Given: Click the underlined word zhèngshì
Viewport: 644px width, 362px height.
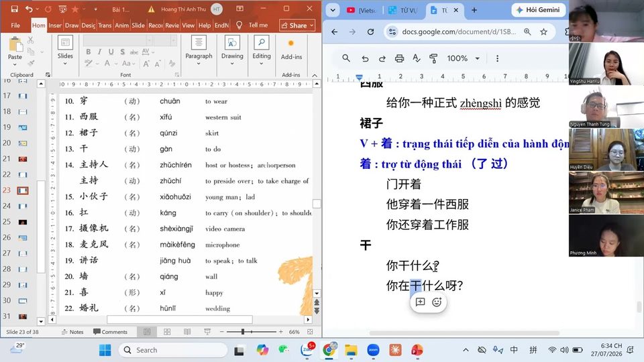Looking at the screenshot, I should (480, 103).
